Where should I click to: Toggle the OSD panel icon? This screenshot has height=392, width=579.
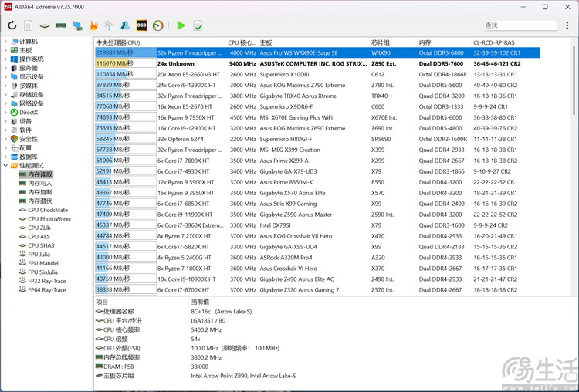pyautogui.click(x=141, y=25)
